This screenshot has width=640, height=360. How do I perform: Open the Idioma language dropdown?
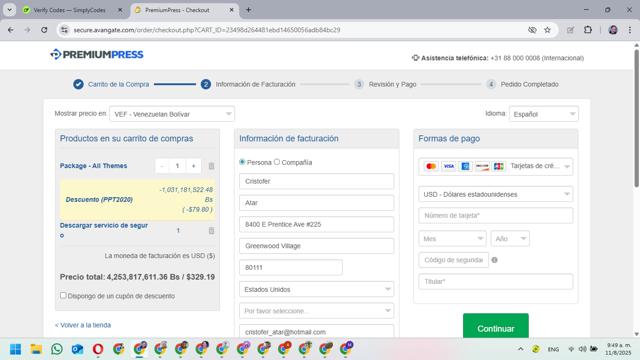pyautogui.click(x=544, y=114)
